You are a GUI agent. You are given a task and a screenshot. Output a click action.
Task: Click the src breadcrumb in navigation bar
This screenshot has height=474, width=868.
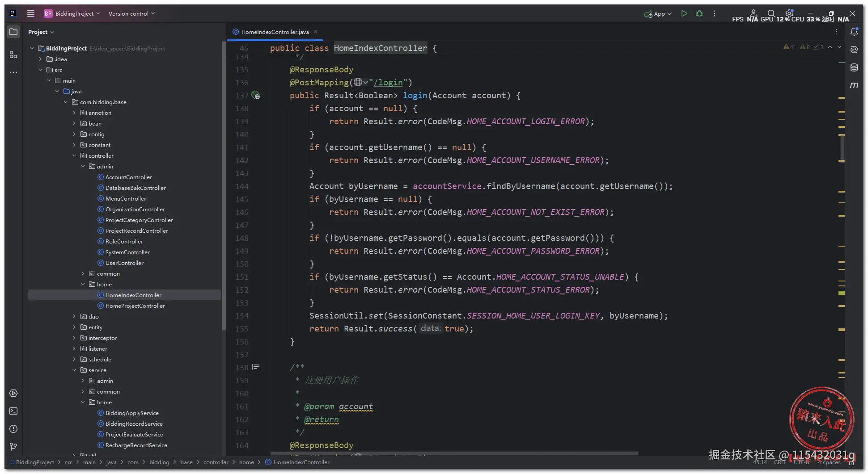68,462
